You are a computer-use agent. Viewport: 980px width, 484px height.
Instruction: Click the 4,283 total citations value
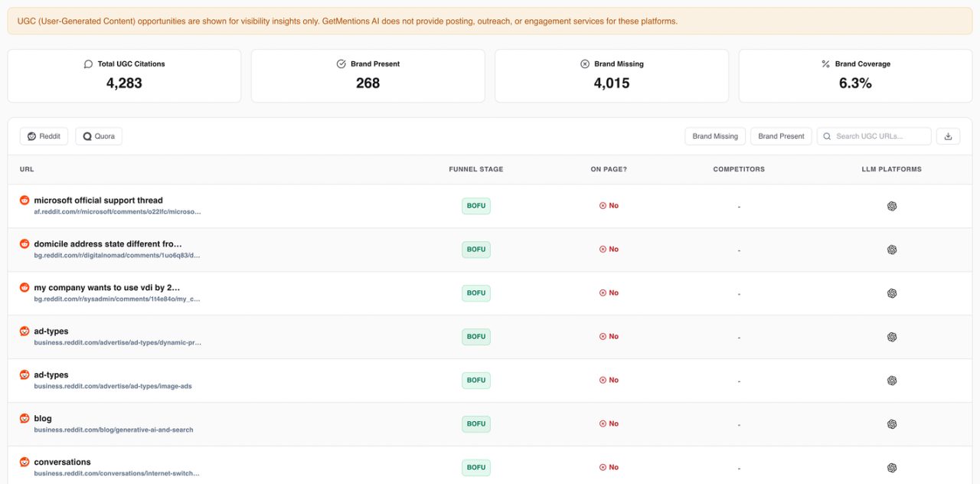pos(124,83)
